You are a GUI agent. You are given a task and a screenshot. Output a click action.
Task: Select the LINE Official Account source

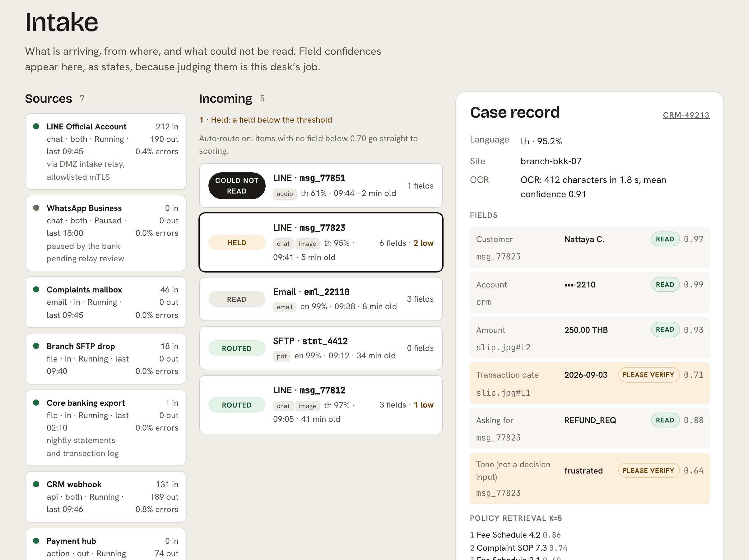pyautogui.click(x=106, y=152)
